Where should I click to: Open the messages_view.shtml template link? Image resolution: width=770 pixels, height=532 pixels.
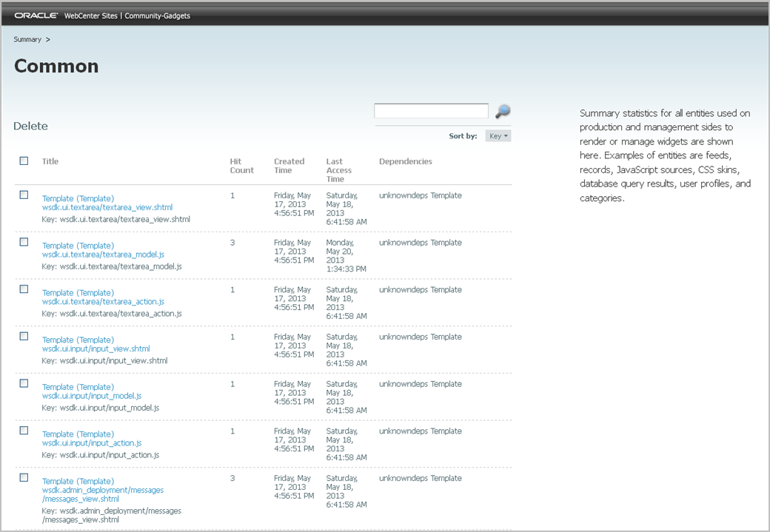coord(103,490)
